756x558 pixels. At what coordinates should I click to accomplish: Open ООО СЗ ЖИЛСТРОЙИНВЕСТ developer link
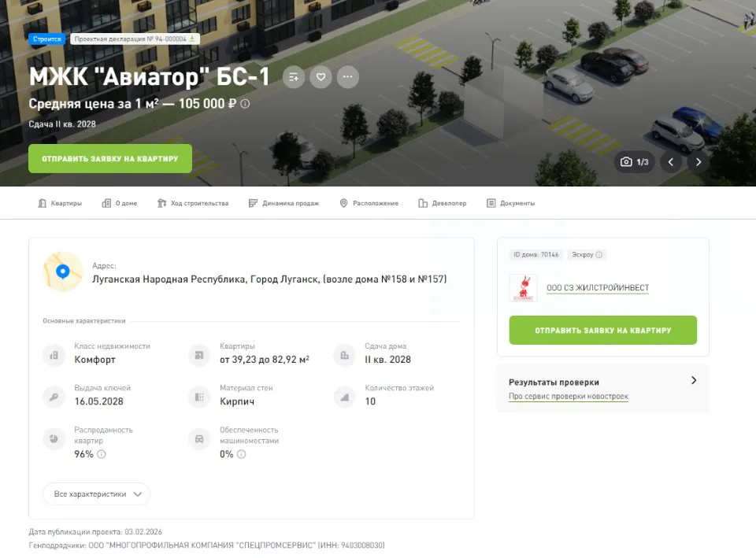[x=598, y=288]
